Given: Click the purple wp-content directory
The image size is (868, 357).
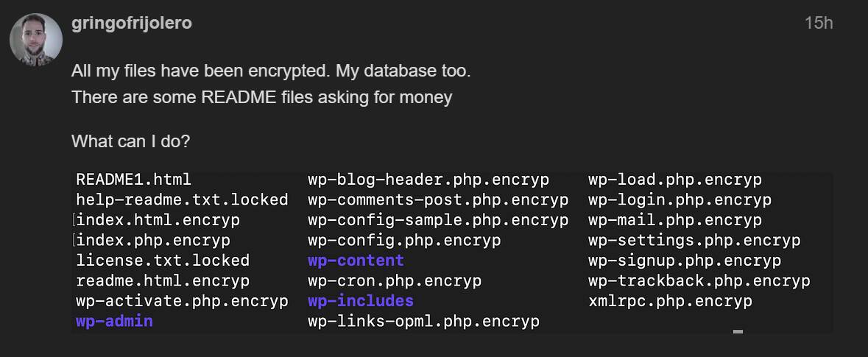Looking at the screenshot, I should click(x=356, y=260).
